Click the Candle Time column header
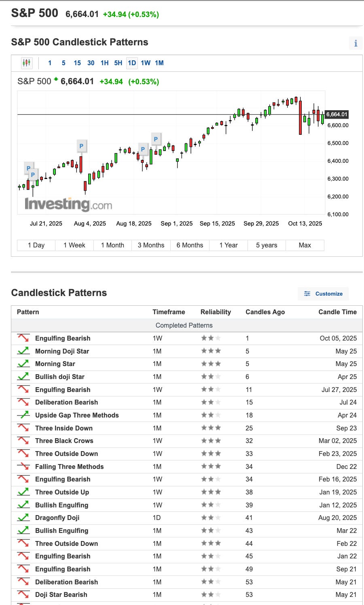 point(337,312)
